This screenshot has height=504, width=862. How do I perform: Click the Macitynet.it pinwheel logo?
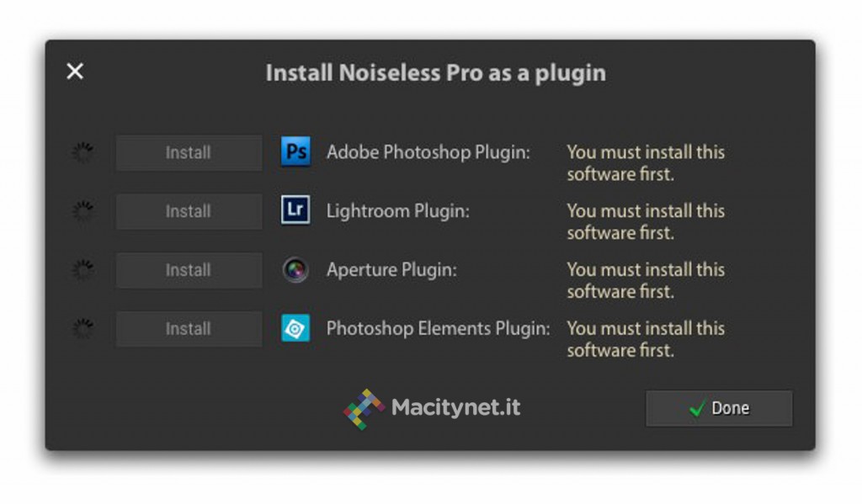(x=365, y=408)
